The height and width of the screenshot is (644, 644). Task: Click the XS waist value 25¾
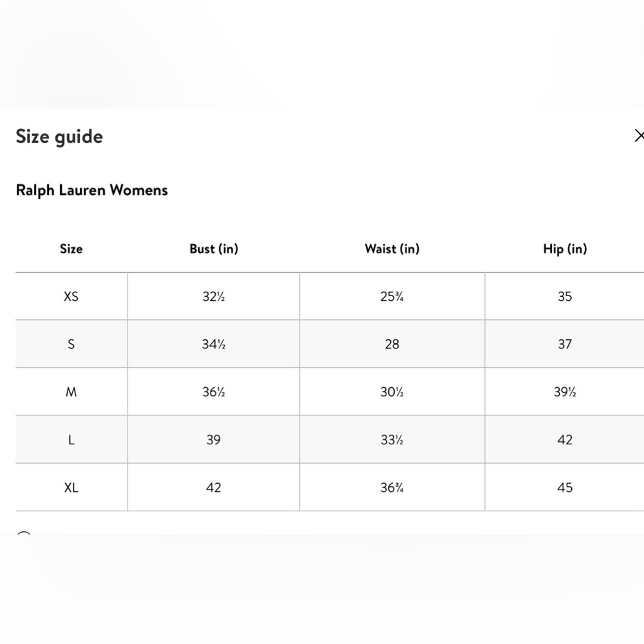(x=392, y=296)
